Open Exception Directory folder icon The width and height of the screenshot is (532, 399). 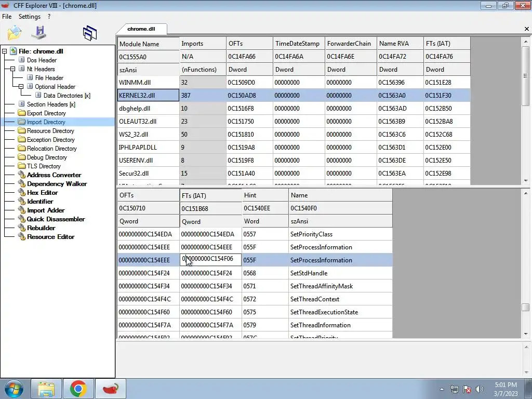tap(22, 139)
